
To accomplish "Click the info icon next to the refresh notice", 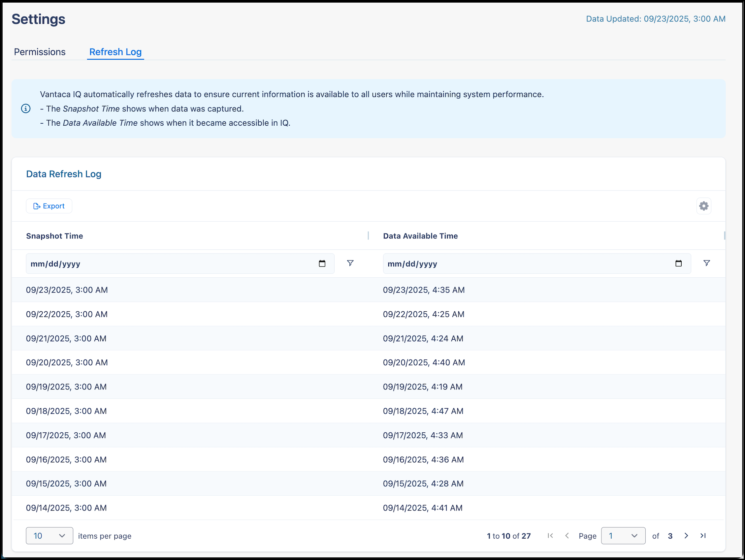I will (26, 109).
